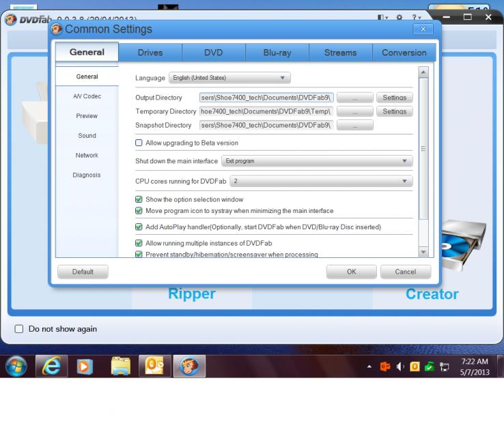Image resolution: width=504 pixels, height=430 pixels.
Task: Select Ripper mode in DVDFab main window
Action: click(192, 294)
